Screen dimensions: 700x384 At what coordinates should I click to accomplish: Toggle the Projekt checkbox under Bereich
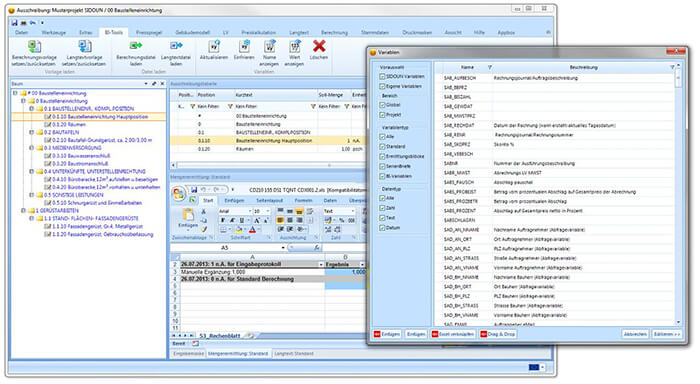[x=382, y=115]
